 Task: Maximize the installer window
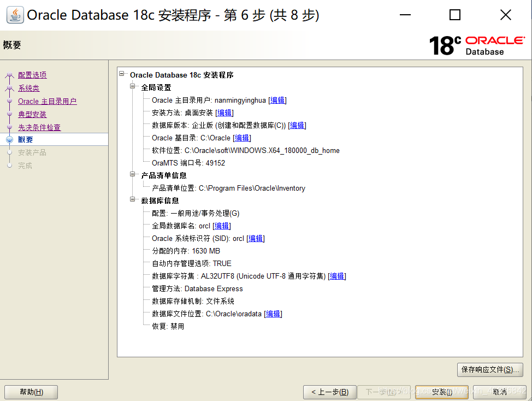[455, 15]
